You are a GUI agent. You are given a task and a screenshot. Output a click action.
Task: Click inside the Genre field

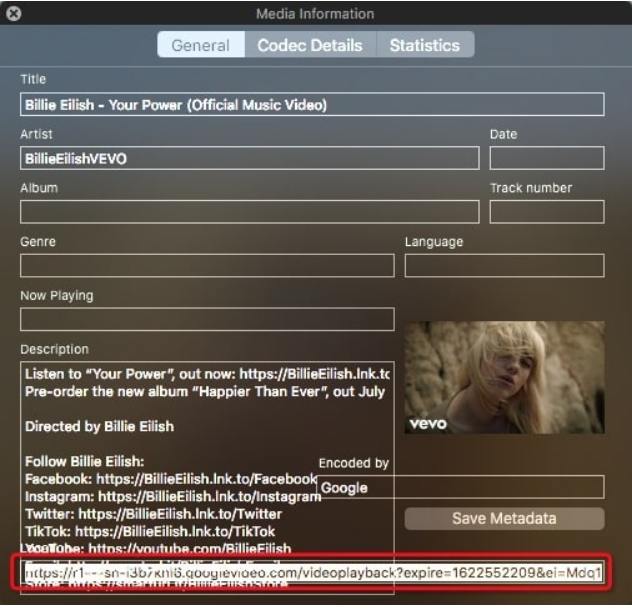tap(207, 265)
